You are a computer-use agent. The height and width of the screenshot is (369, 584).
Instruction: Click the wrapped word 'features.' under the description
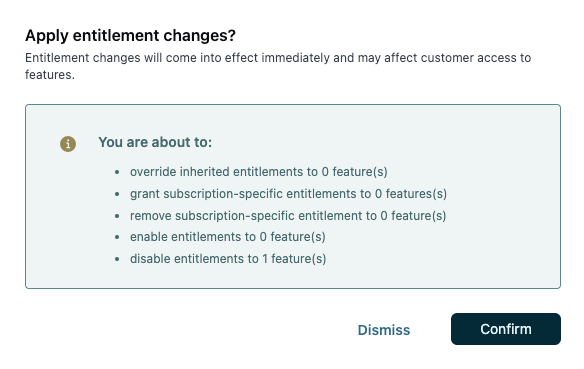(50, 75)
